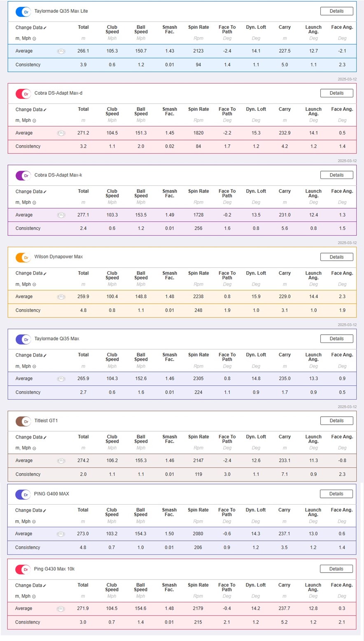The height and width of the screenshot is (641, 364).
Task: Open Details for Titleist GT1
Action: point(336,421)
